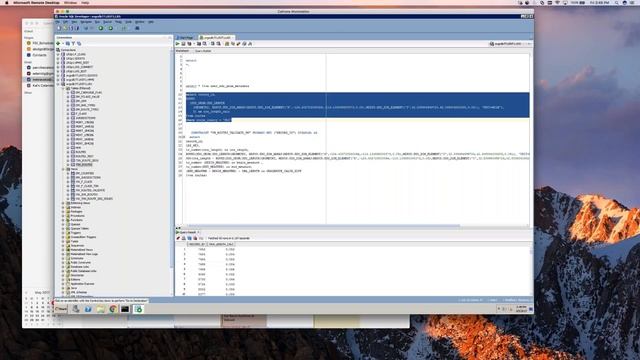Expand the Procedures tree node
Image resolution: width=640 pixels, height=360 pixels.
pos(63,216)
